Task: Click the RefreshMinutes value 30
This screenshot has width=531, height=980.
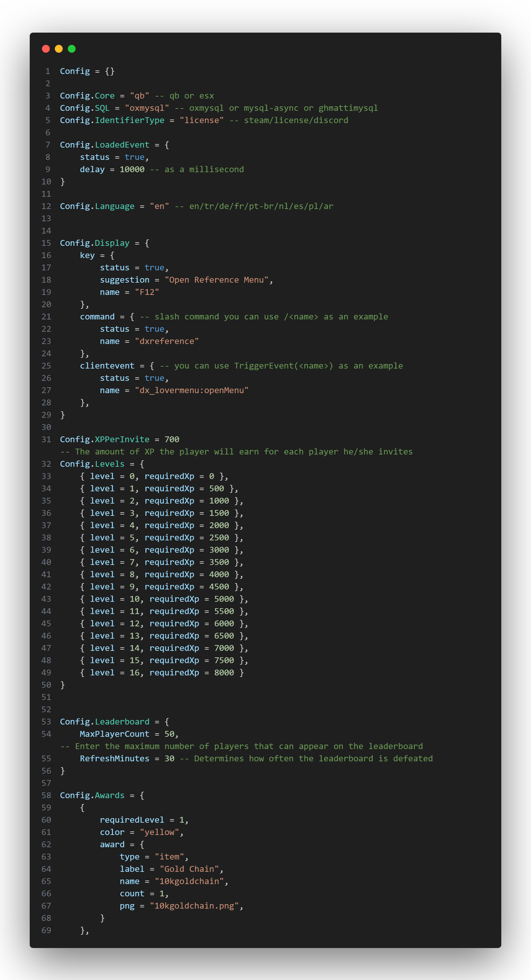Action: tap(169, 759)
